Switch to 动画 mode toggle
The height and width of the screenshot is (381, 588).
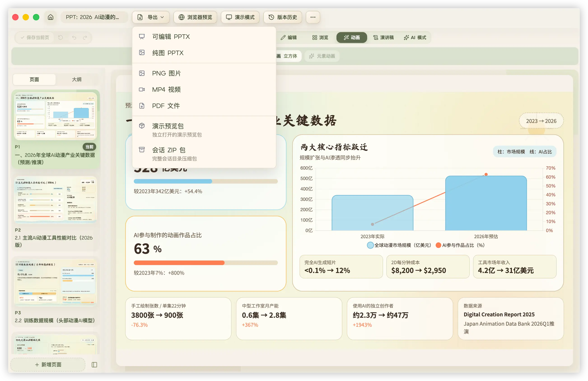pos(352,38)
